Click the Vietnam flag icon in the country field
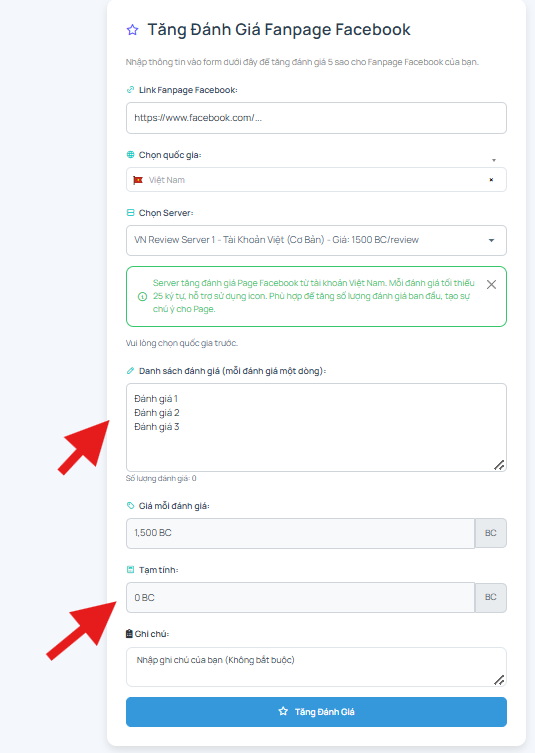Image resolution: width=535 pixels, height=753 pixels. (138, 180)
